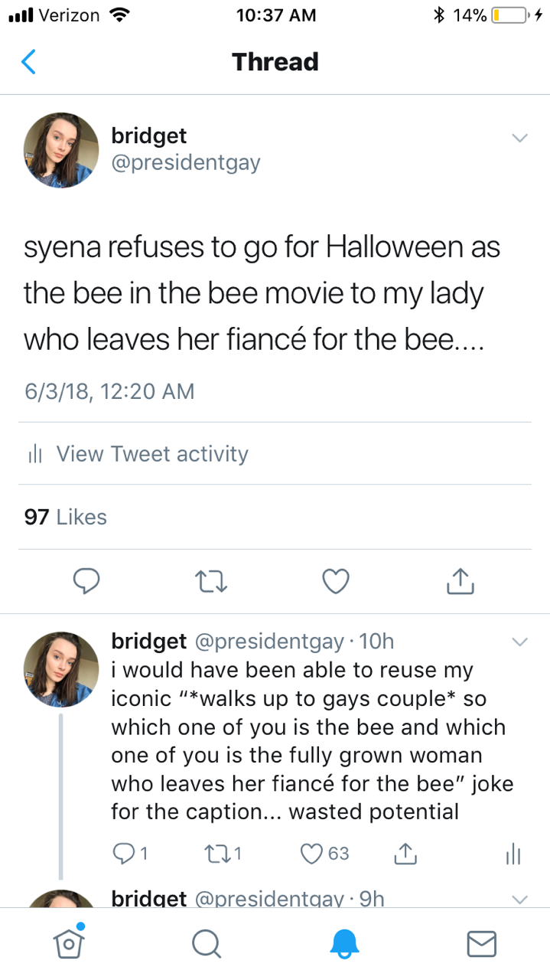This screenshot has width=550, height=980.
Task: View activity bar-chart icon on the 10h reply
Action: 513,854
